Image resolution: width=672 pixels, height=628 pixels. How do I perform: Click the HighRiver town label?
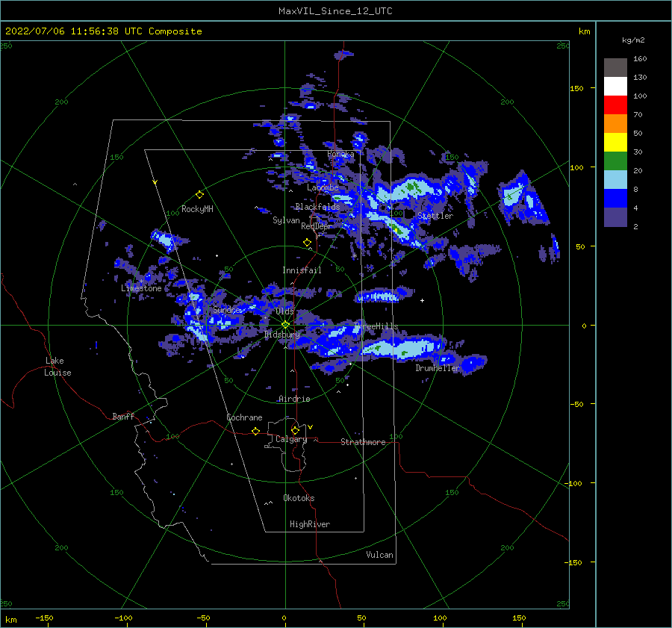(x=310, y=524)
